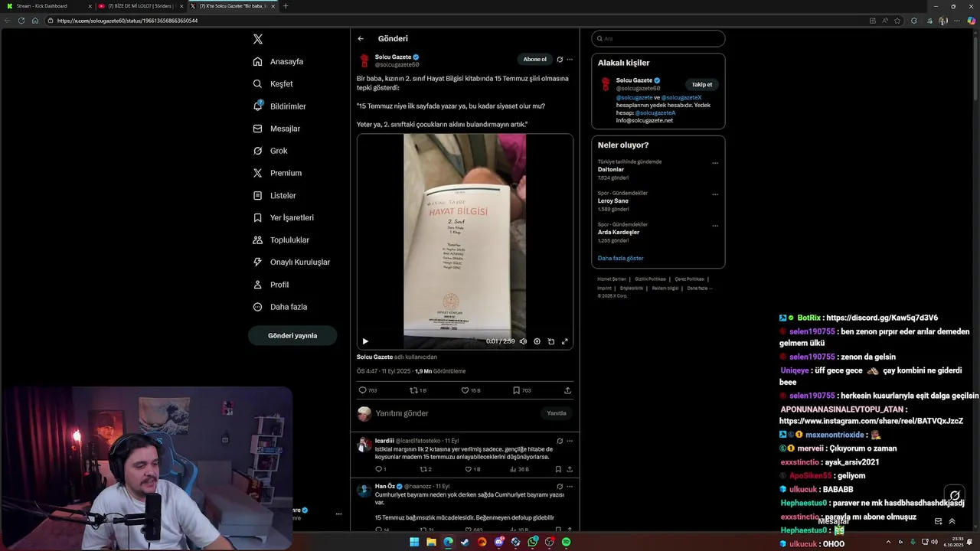Open the X logo home link
The height and width of the screenshot is (551, 980).
257,39
